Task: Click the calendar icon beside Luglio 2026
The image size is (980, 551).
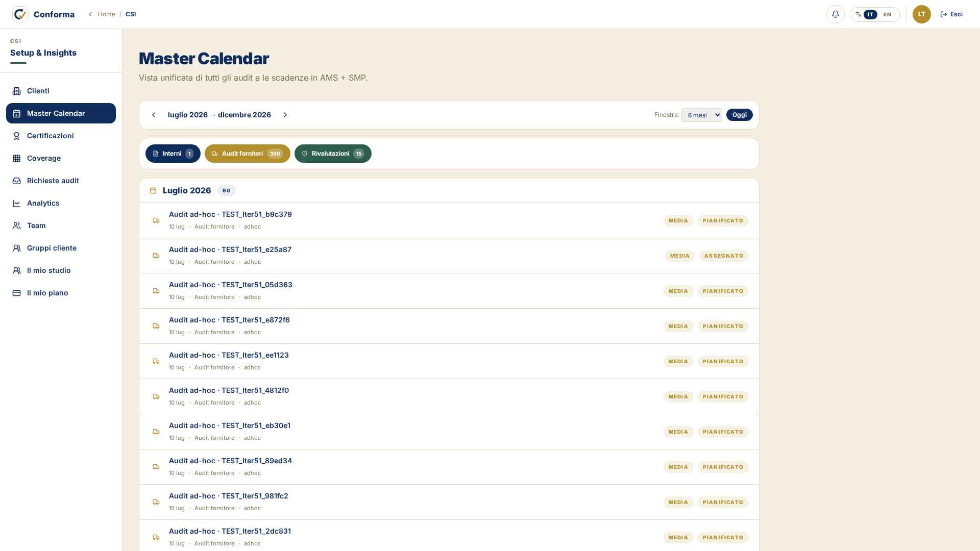Action: (153, 190)
